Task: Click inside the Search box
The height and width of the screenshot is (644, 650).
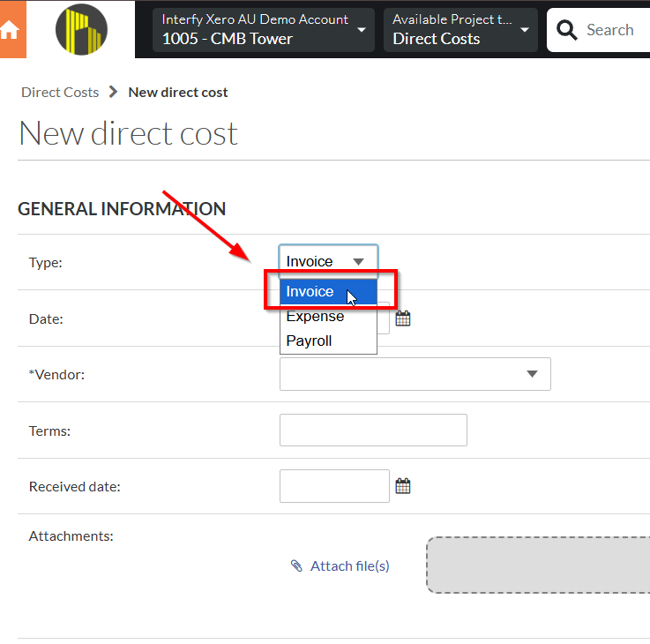Action: (x=613, y=30)
